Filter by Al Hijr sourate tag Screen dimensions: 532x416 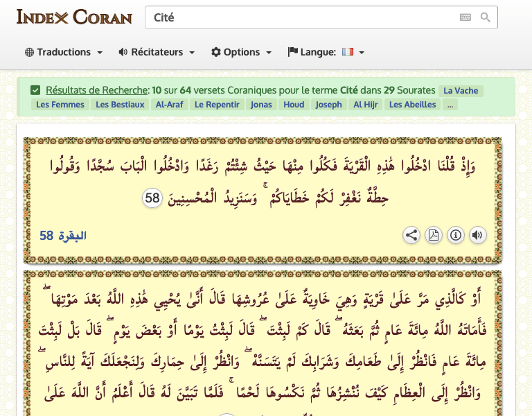(x=366, y=105)
